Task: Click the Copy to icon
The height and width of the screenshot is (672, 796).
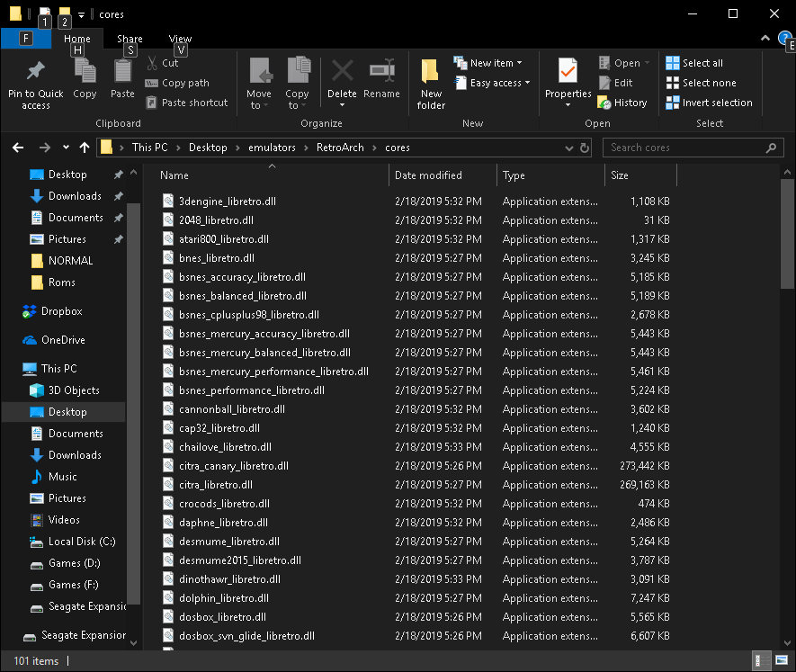Action: tap(299, 70)
